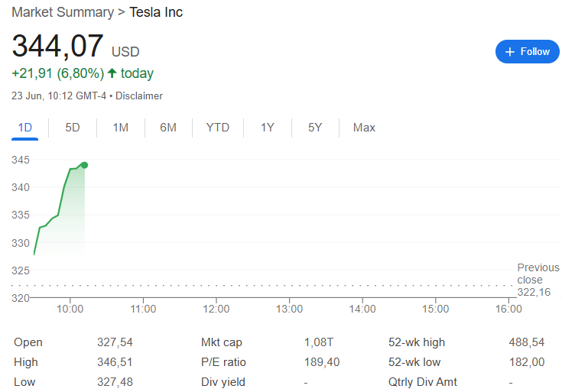This screenshot has width=575, height=392.
Task: Select the Max range tab
Action: coord(364,128)
